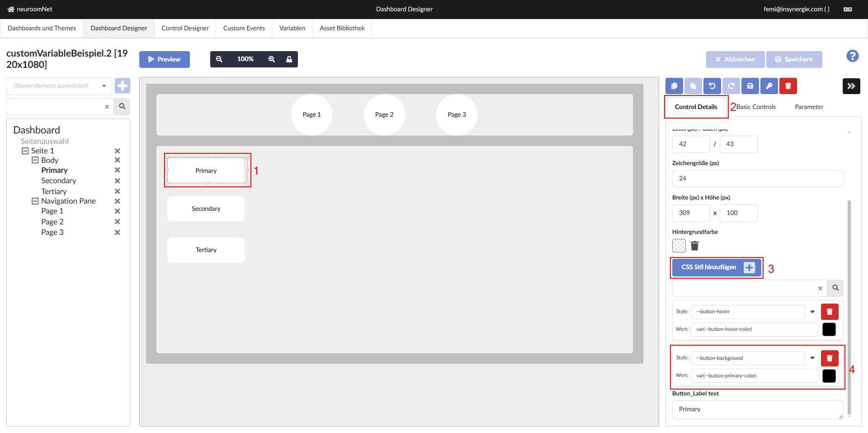Click the Preview button

[x=164, y=59]
